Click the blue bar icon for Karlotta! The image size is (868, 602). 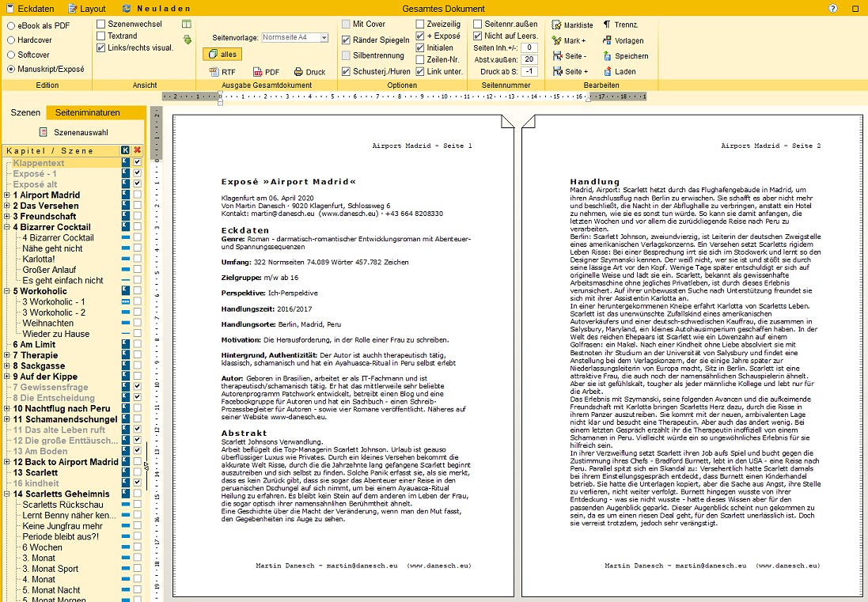(126, 259)
